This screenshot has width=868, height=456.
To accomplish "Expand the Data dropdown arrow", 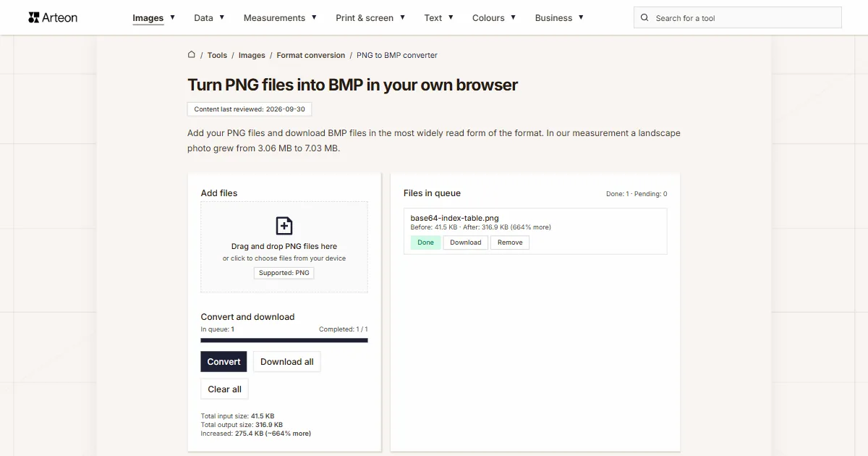I will pyautogui.click(x=221, y=17).
